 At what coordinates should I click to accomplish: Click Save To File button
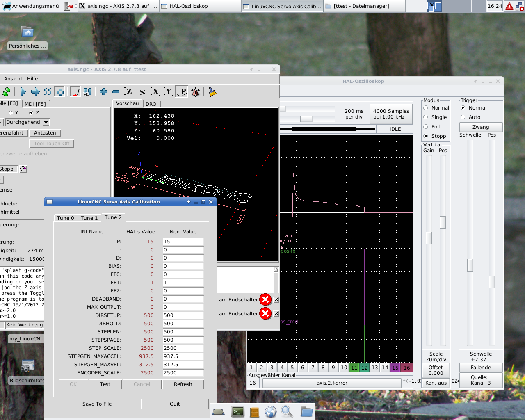(97, 404)
